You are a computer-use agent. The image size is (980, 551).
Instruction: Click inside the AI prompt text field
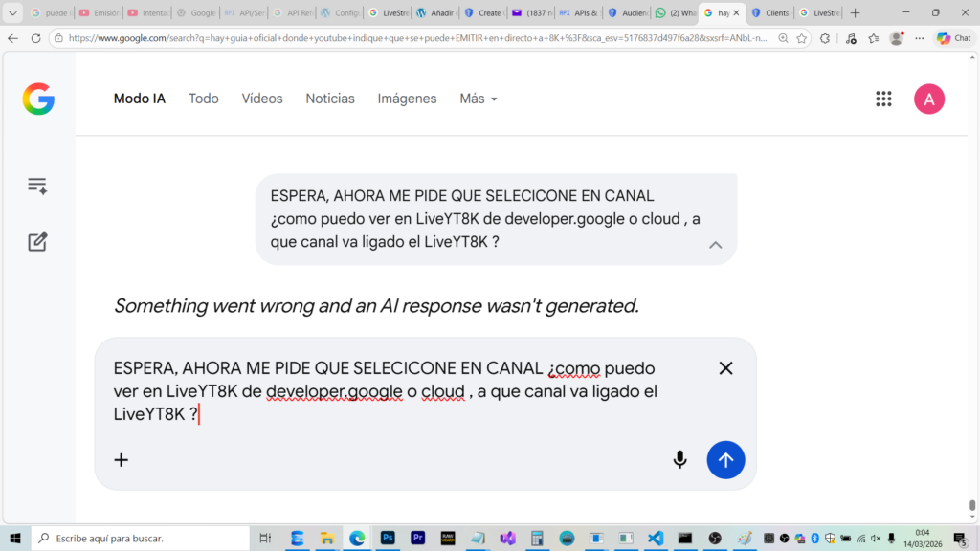pyautogui.click(x=383, y=391)
